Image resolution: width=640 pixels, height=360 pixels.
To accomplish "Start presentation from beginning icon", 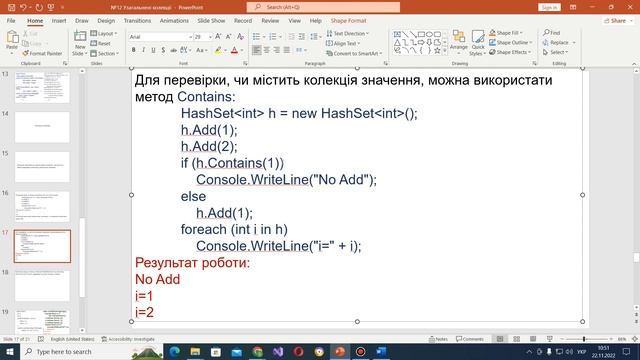I will click(51, 7).
